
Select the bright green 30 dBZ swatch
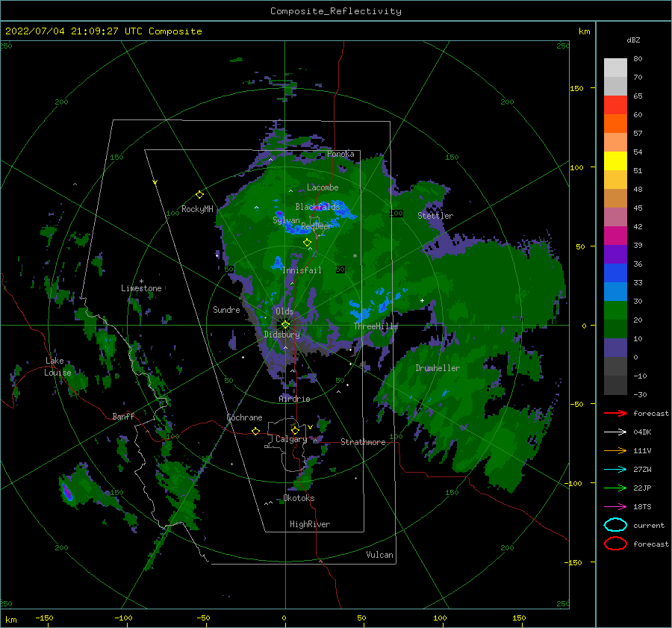click(615, 311)
